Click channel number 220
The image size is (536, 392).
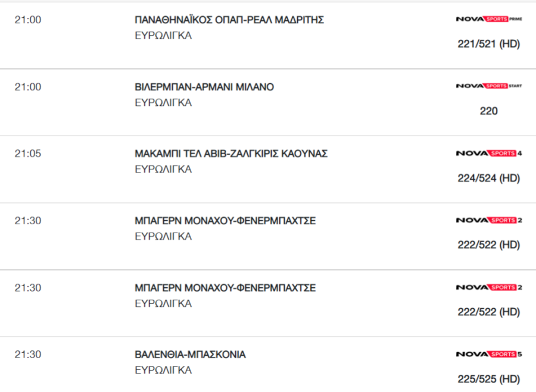click(489, 111)
